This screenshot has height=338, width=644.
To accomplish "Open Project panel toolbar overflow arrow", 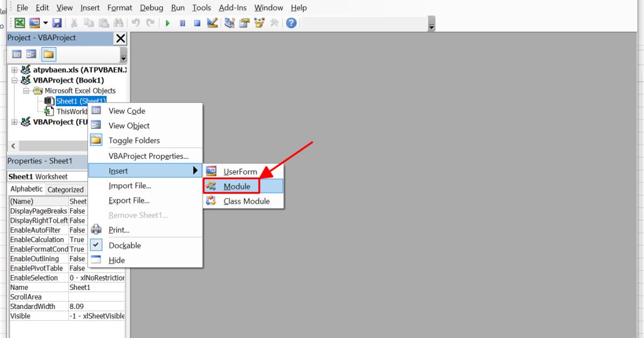I will pyautogui.click(x=123, y=55).
